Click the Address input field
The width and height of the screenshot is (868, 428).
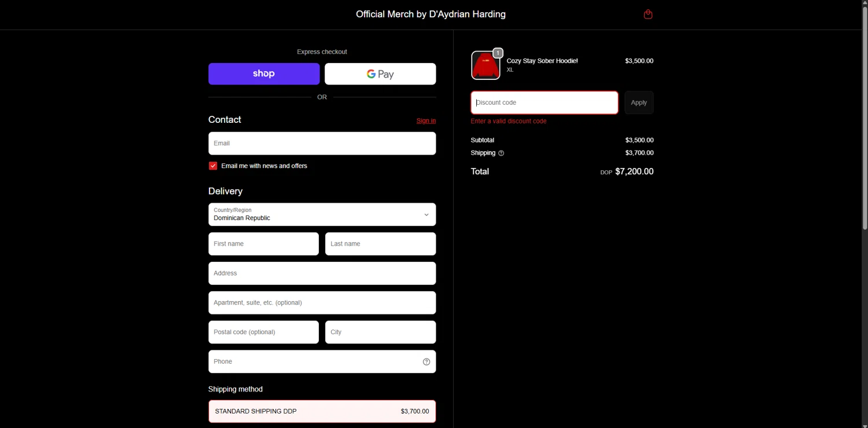(x=322, y=273)
